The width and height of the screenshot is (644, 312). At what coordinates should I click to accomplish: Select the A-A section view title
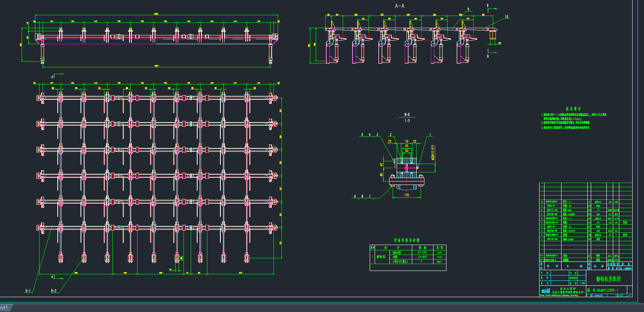coord(400,6)
